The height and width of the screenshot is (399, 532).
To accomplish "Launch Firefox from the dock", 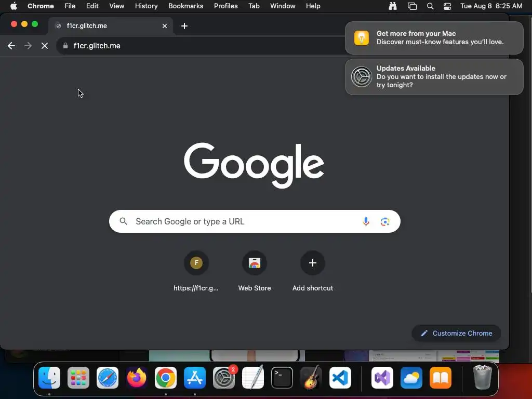I will tap(137, 378).
